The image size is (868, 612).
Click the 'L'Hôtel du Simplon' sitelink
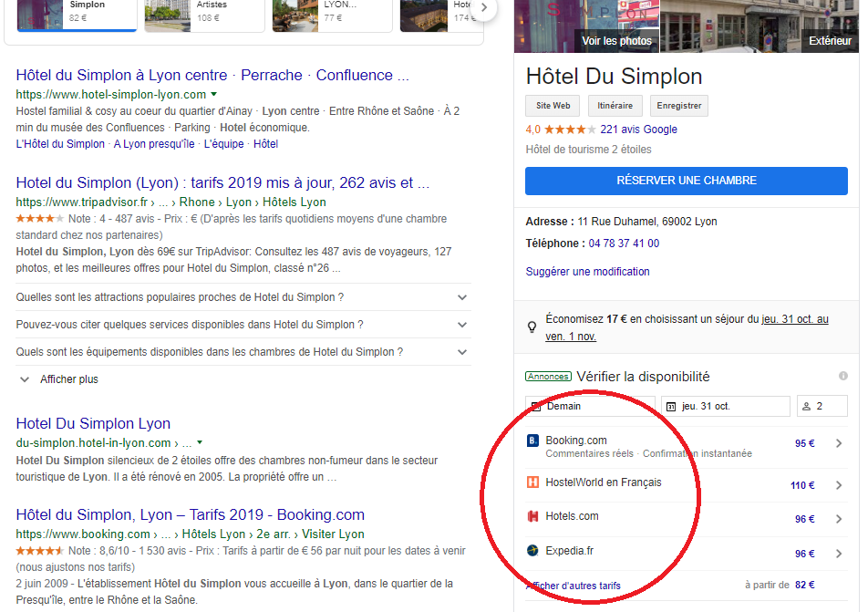tap(60, 144)
